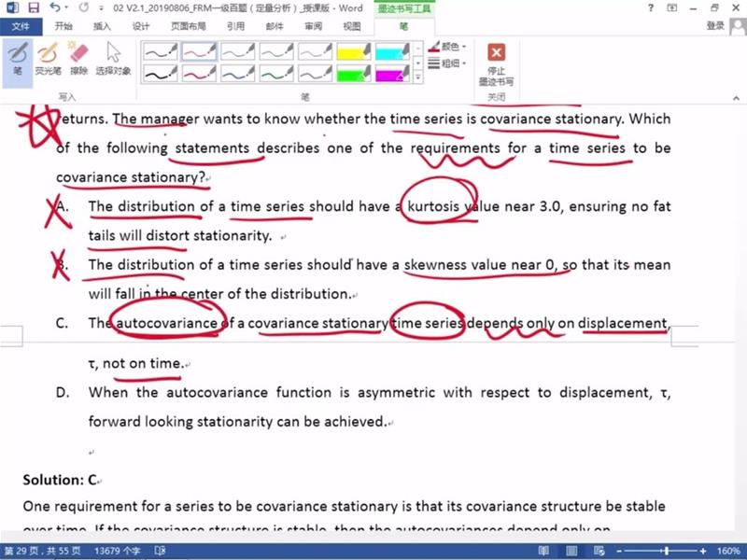Open Customize Quick Access Toolbar dropdown

[101, 8]
